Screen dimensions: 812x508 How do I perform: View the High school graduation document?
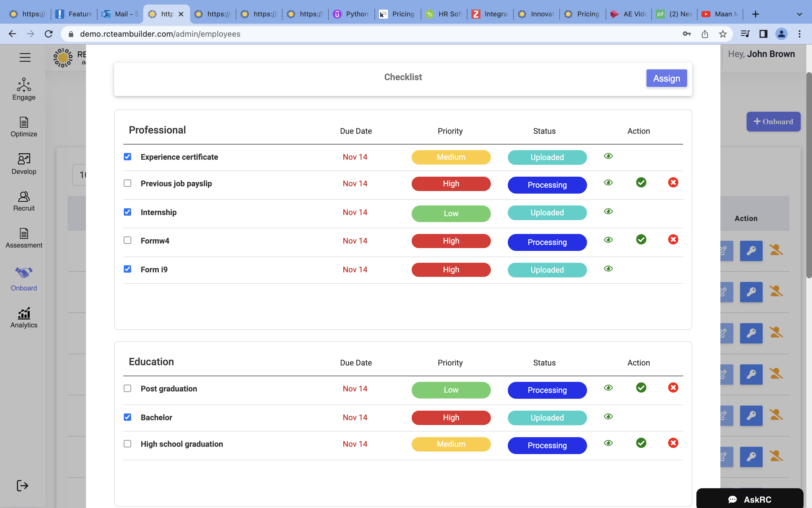pyautogui.click(x=608, y=443)
